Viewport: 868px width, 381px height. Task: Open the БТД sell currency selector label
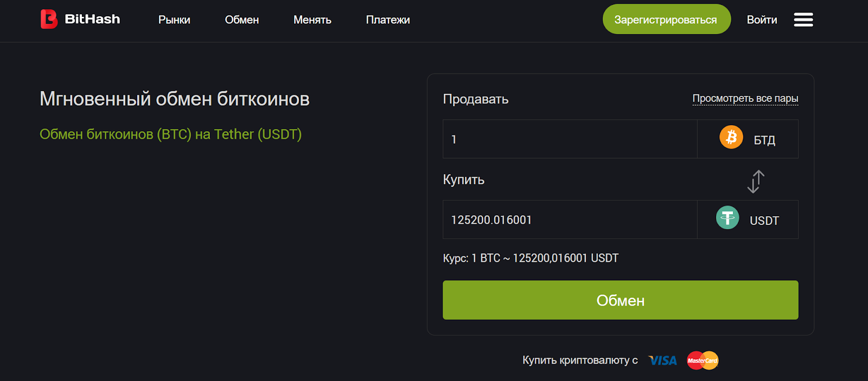pyautogui.click(x=764, y=140)
